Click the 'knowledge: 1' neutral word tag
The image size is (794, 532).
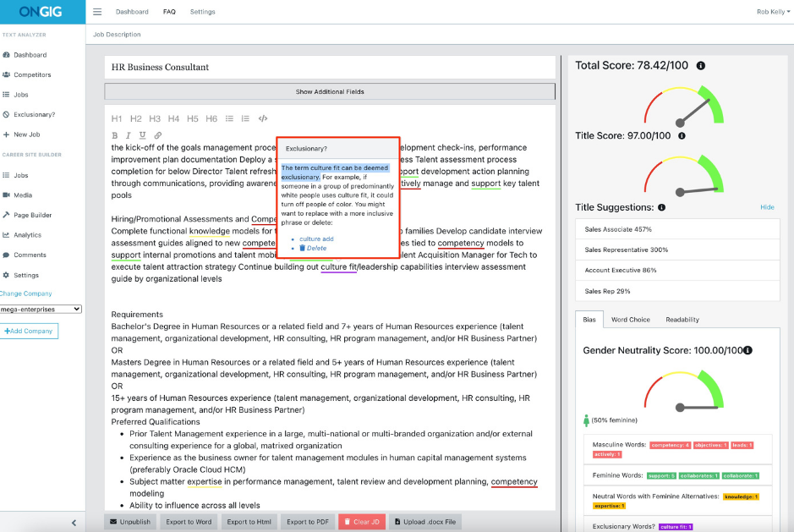(x=741, y=496)
